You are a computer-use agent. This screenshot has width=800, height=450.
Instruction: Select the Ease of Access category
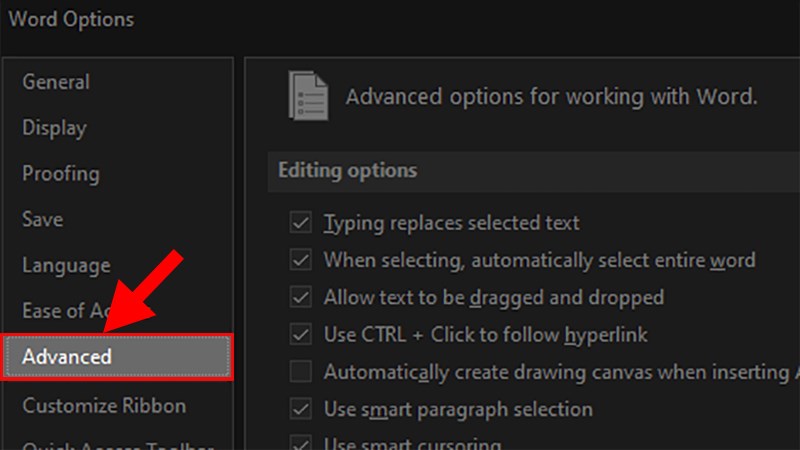(x=60, y=311)
